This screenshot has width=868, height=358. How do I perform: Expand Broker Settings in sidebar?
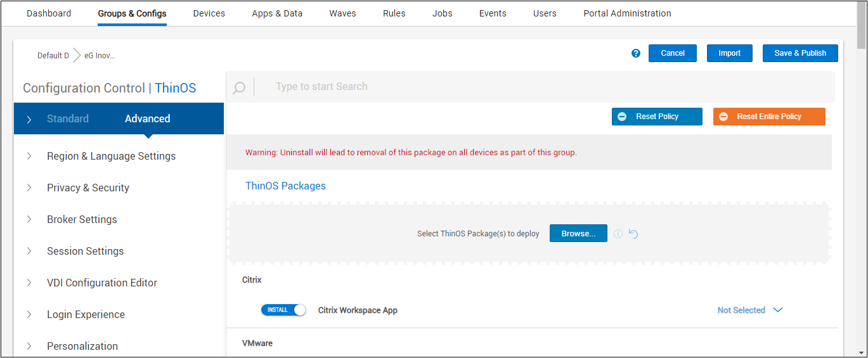pos(82,219)
